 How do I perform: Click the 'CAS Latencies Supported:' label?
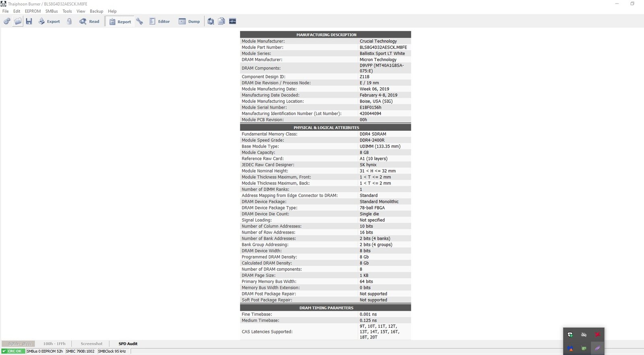pos(267,332)
